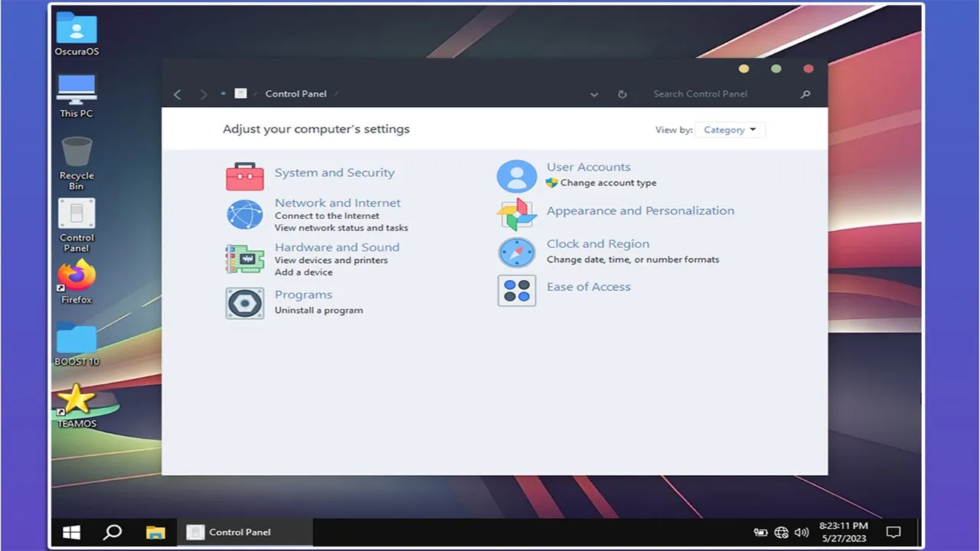The image size is (980, 551).
Task: Open Hardware and Sound link
Action: coord(337,247)
